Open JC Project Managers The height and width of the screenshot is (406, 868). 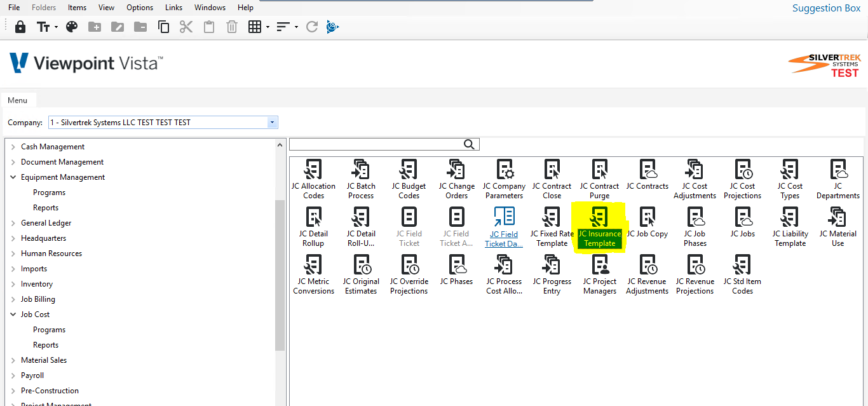click(x=599, y=274)
